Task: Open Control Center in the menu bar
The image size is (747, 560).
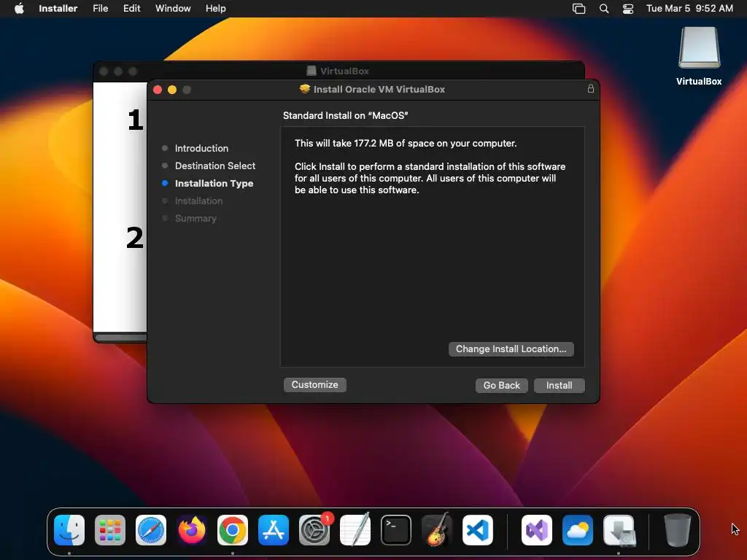Action: (x=628, y=8)
